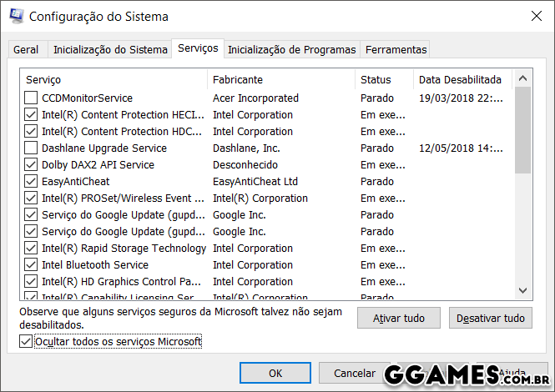Click Desativar tudo button
555x392 pixels.
point(491,319)
